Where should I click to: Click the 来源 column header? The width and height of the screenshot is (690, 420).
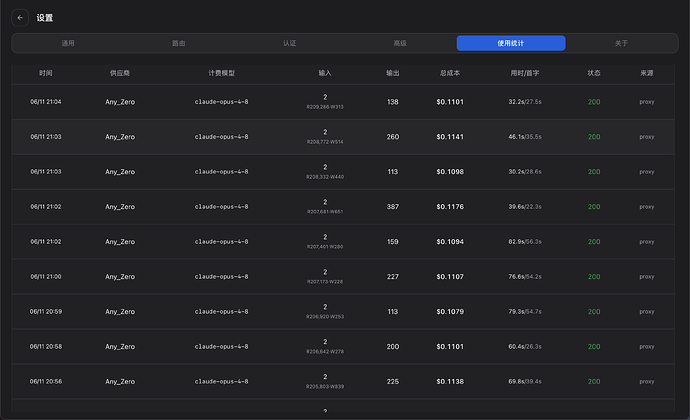point(646,73)
